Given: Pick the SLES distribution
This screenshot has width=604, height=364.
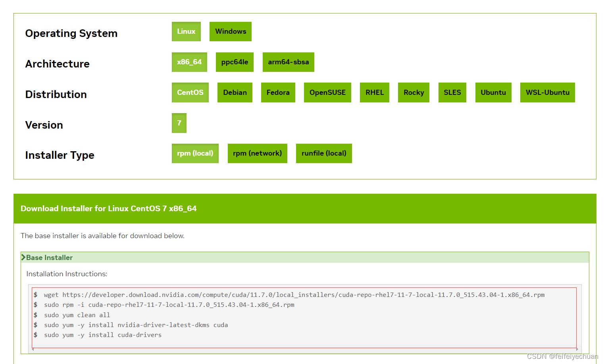Looking at the screenshot, I should click(x=452, y=92).
